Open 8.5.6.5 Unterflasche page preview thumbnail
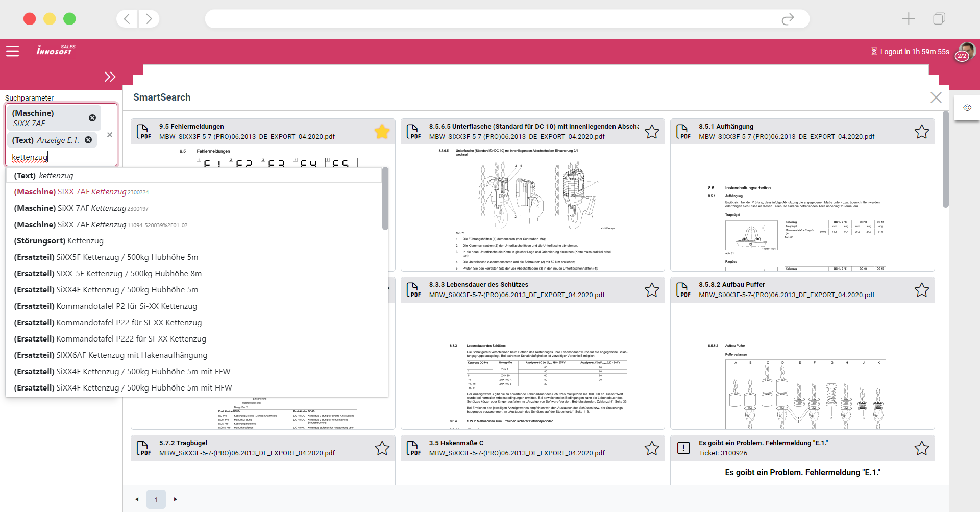The height and width of the screenshot is (512, 980). coord(532,208)
